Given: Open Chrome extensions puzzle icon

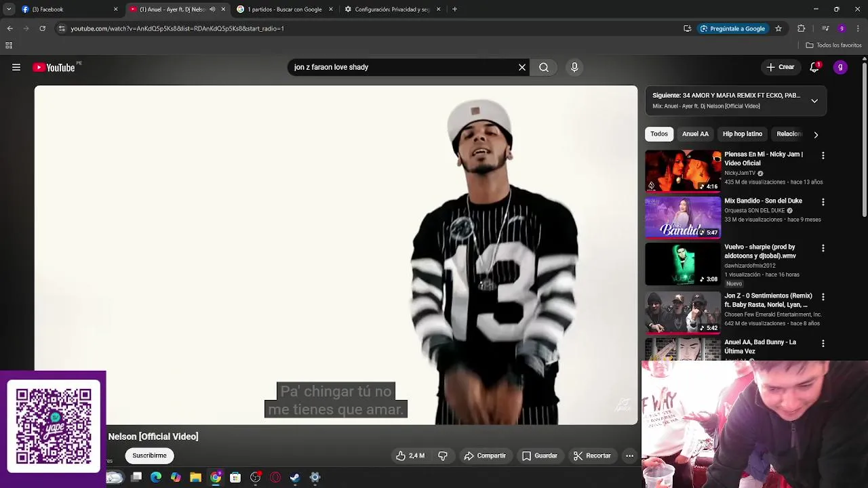Looking at the screenshot, I should click(802, 28).
